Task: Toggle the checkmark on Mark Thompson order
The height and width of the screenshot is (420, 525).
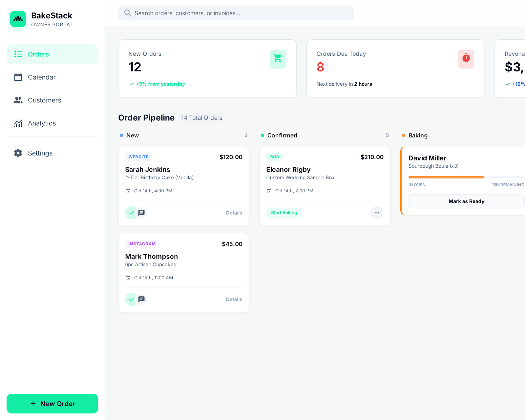Action: [x=131, y=299]
